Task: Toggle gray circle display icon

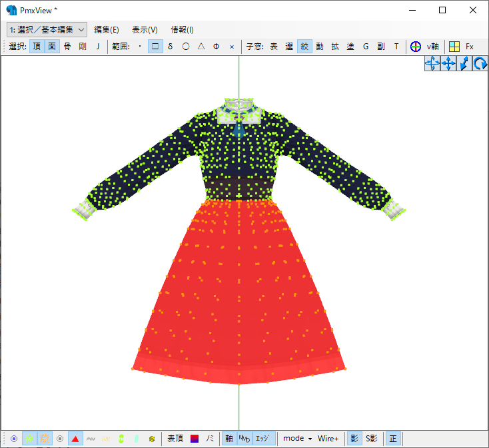Action: (60, 439)
